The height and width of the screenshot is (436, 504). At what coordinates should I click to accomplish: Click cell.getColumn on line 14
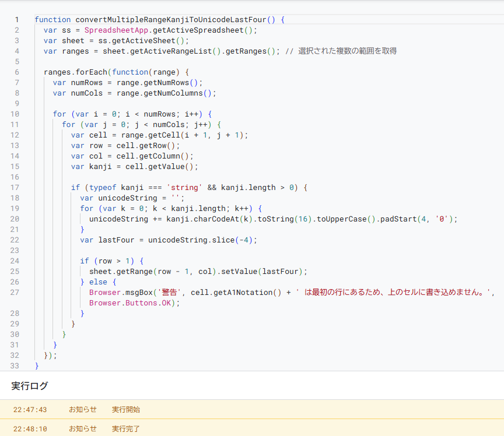pos(148,156)
